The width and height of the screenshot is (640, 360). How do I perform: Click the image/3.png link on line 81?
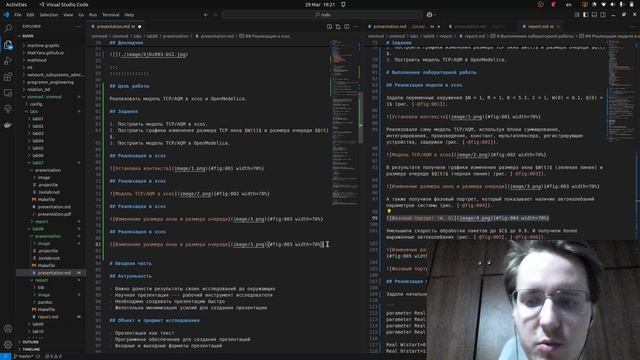tap(248, 244)
